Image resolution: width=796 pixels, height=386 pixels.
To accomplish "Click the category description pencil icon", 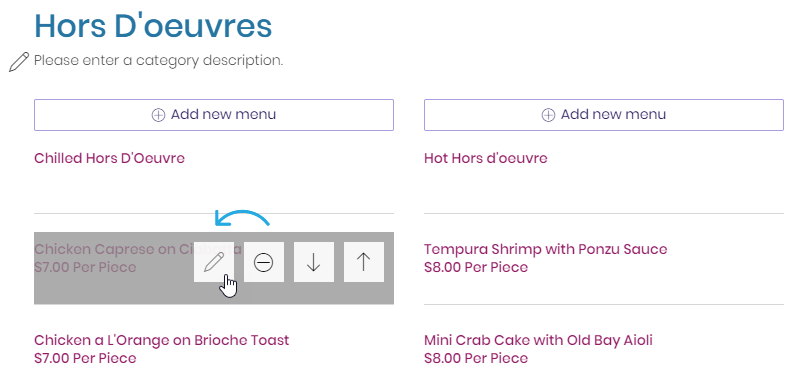I will [19, 62].
